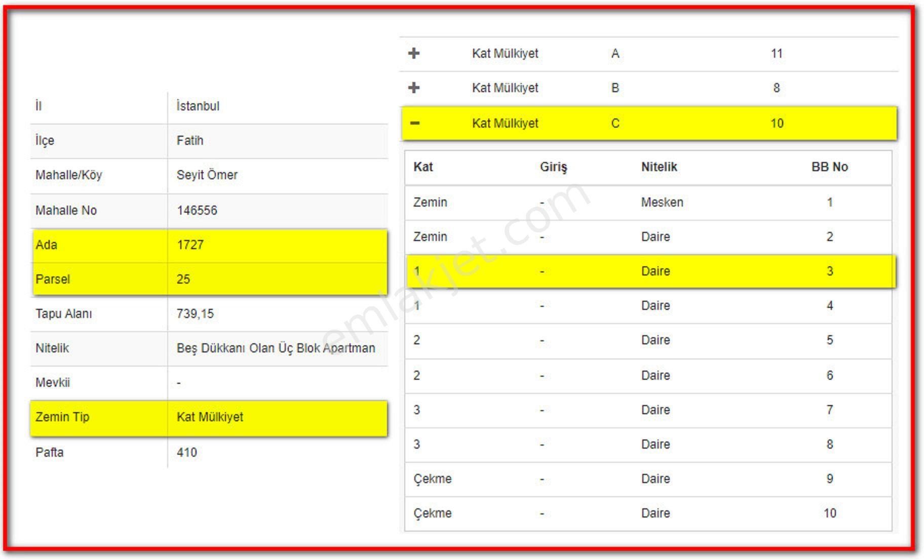Screen dimensions: 924x560
Task: Expand the Kat Mülkiyet block B row
Action: (x=414, y=88)
